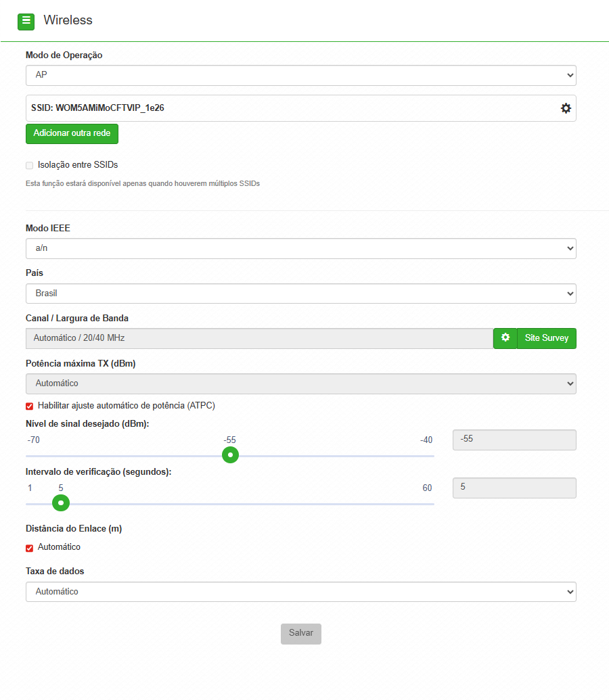Click the Canal / Largura de Banda field

pyautogui.click(x=259, y=338)
